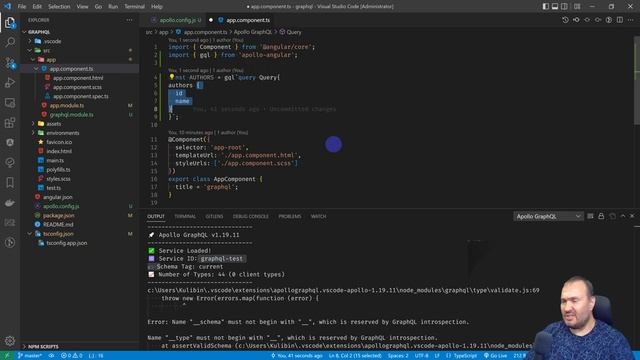Split the editor to the right
This screenshot has height=360, width=640.
pyautogui.click(x=620, y=20)
